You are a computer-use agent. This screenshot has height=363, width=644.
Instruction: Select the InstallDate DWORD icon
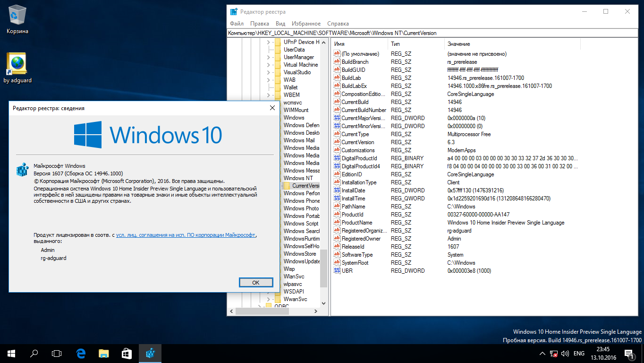click(x=337, y=190)
